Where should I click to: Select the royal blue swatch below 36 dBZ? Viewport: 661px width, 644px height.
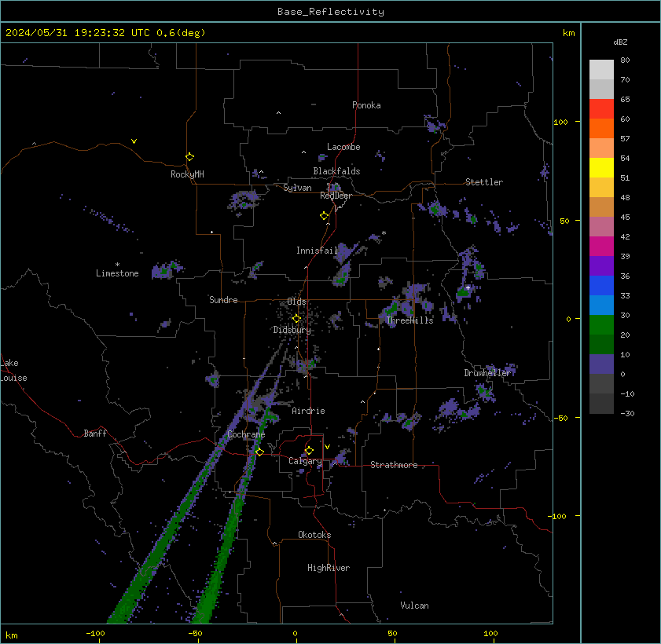(x=601, y=286)
